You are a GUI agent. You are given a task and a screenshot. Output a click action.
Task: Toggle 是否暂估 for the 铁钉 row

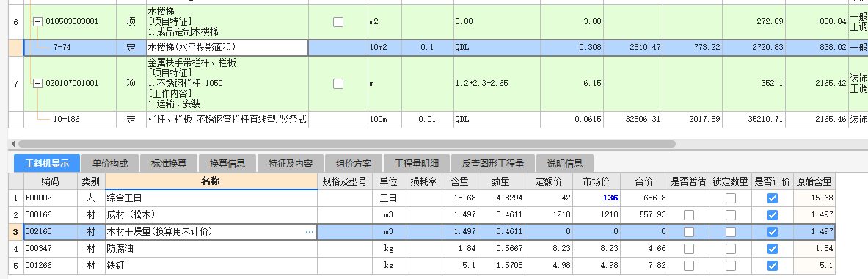[689, 266]
